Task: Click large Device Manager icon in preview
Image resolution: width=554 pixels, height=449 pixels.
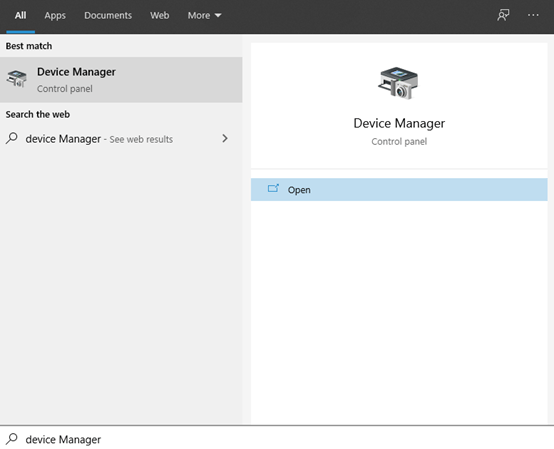Action: pyautogui.click(x=398, y=83)
